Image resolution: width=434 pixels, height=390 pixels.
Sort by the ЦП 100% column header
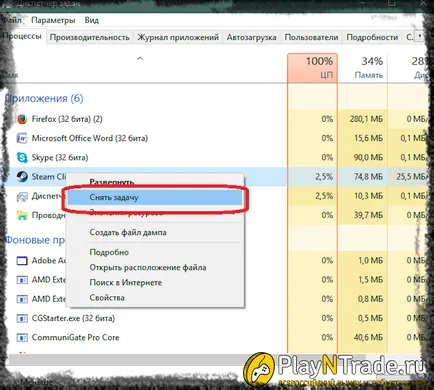coord(312,68)
